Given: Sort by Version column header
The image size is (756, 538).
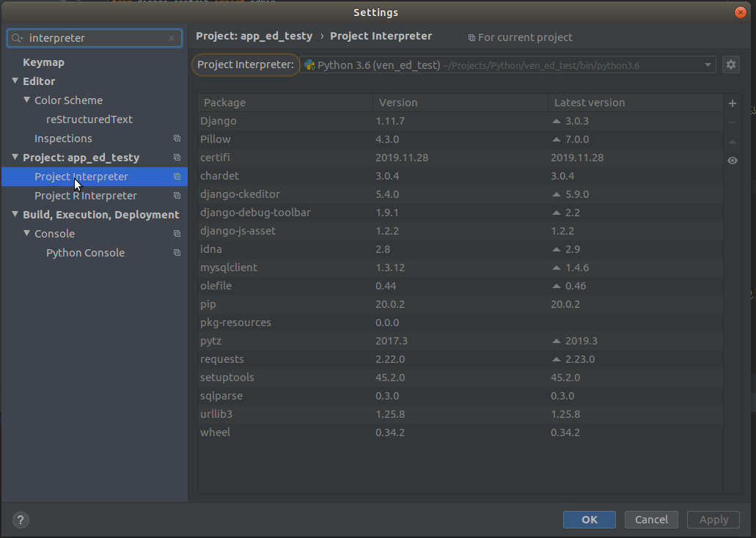Looking at the screenshot, I should [460, 103].
